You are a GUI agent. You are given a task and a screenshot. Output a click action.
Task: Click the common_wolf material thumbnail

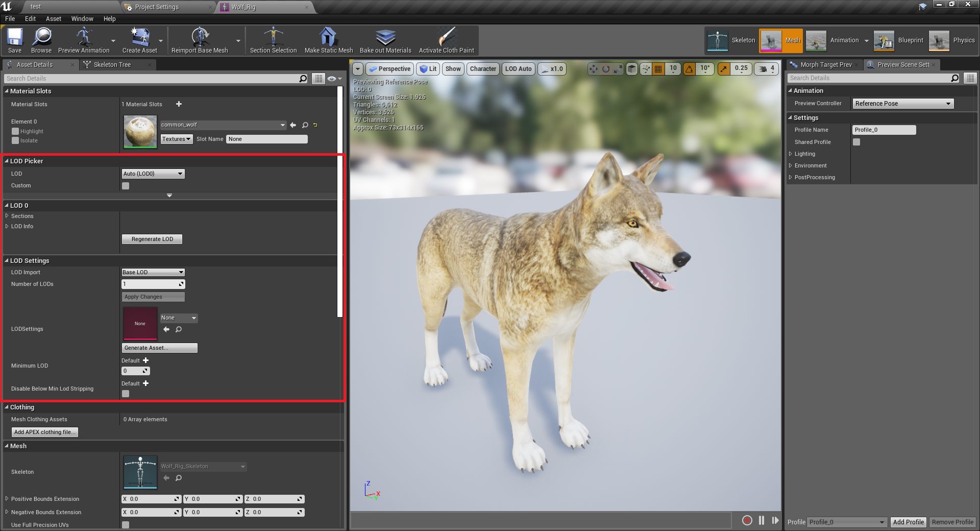[x=140, y=132]
